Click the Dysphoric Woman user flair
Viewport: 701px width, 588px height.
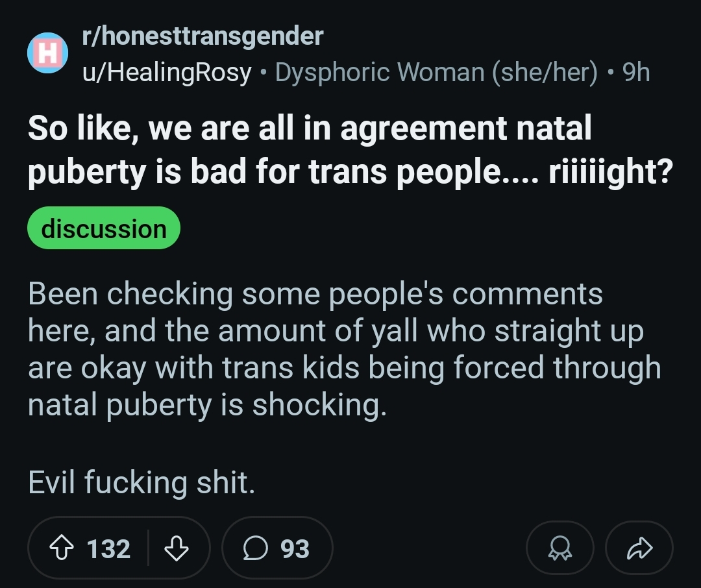(x=380, y=73)
